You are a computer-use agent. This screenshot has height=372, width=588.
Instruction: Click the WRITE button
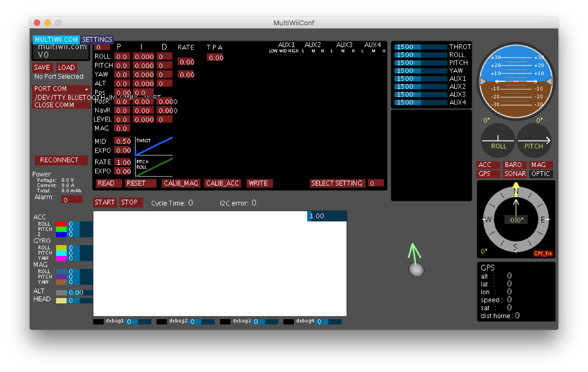259,183
